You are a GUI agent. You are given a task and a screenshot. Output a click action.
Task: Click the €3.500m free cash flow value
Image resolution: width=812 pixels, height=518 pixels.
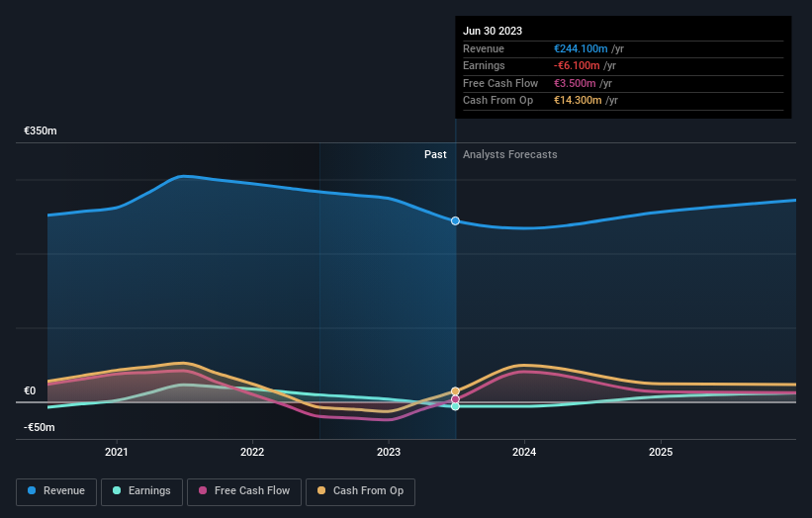(575, 83)
